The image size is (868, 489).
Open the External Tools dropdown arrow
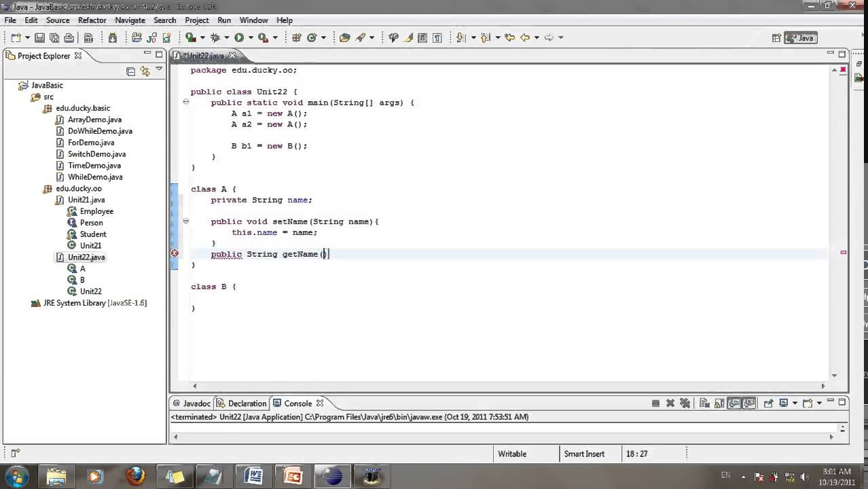[x=274, y=38]
